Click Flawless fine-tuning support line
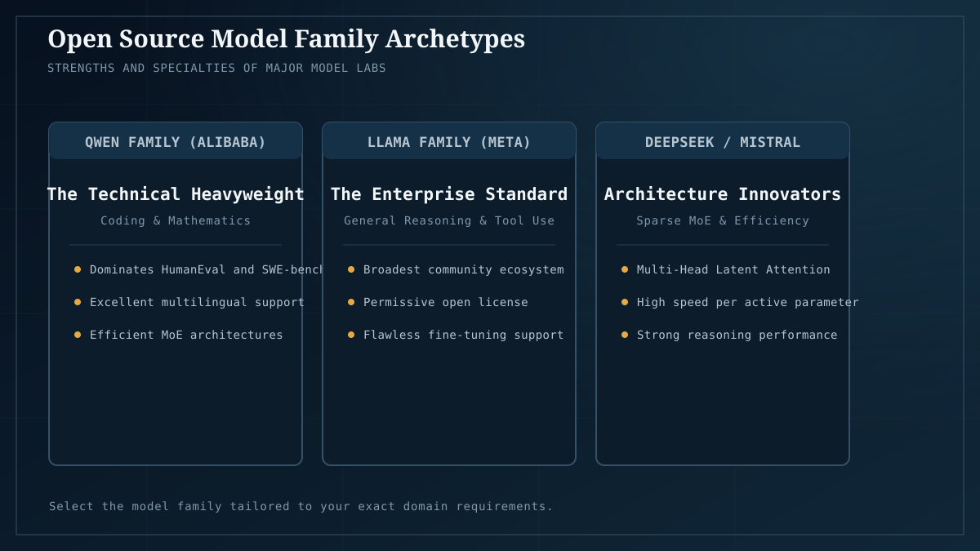The width and height of the screenshot is (980, 551). click(463, 335)
